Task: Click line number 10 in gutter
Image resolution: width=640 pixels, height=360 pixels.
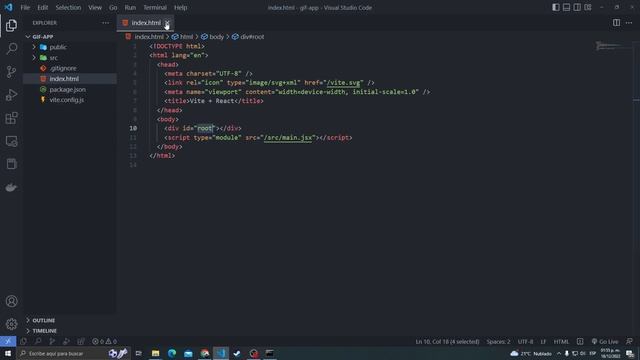Action: (133, 129)
